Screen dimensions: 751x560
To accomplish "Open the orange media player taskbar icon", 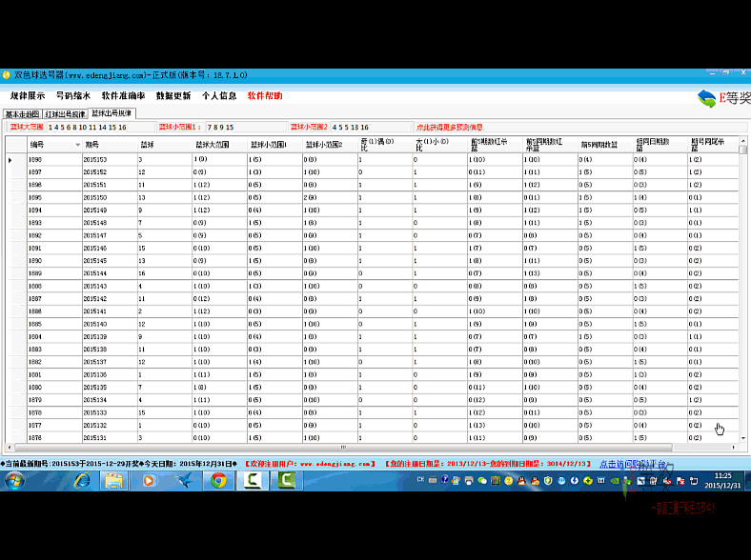I will 148,480.
